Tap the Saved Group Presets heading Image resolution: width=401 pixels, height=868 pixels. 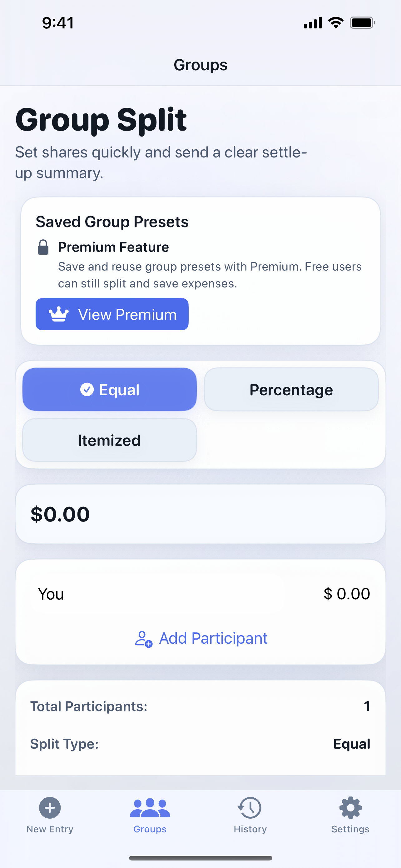click(x=112, y=222)
